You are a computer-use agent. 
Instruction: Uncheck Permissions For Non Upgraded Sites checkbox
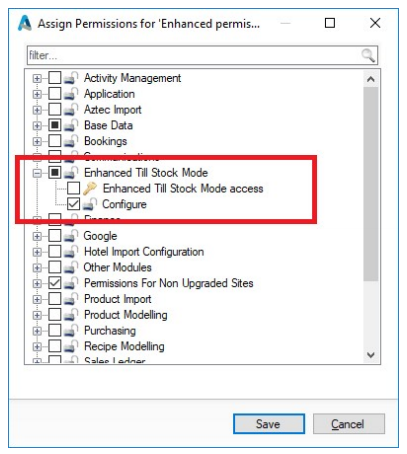click(x=55, y=283)
